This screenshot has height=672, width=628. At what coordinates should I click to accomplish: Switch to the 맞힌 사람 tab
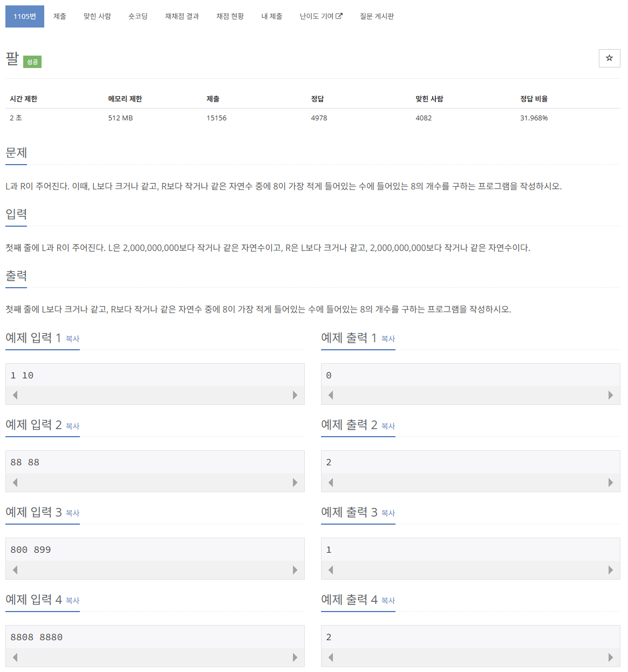pyautogui.click(x=97, y=16)
